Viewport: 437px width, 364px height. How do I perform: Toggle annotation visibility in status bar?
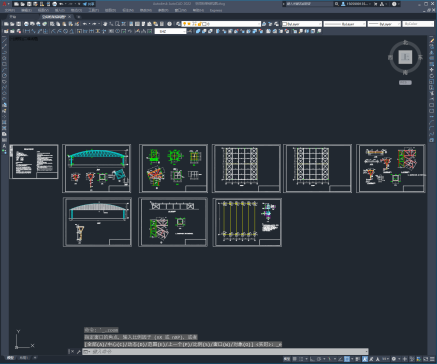(x=365, y=359)
